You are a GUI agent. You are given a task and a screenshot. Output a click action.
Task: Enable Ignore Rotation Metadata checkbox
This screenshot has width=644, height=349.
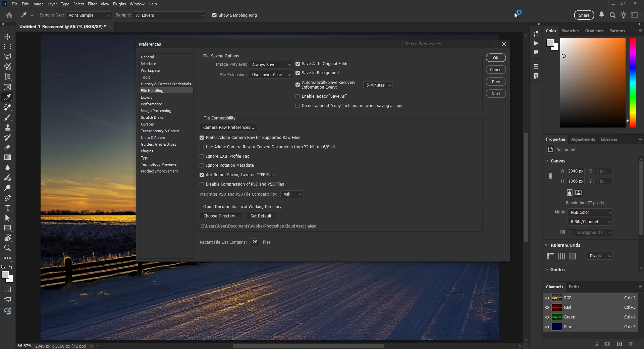[202, 165]
